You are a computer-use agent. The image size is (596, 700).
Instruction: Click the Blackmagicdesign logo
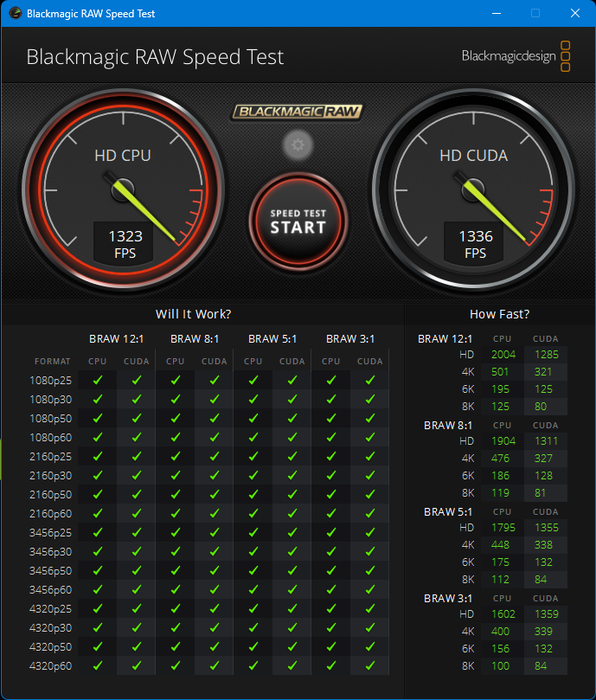(x=516, y=56)
